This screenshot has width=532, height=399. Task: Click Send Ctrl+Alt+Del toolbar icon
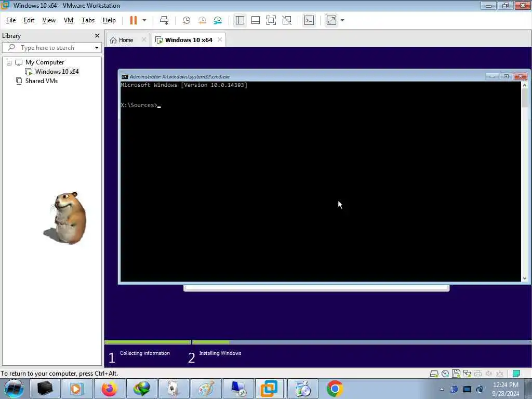(164, 20)
